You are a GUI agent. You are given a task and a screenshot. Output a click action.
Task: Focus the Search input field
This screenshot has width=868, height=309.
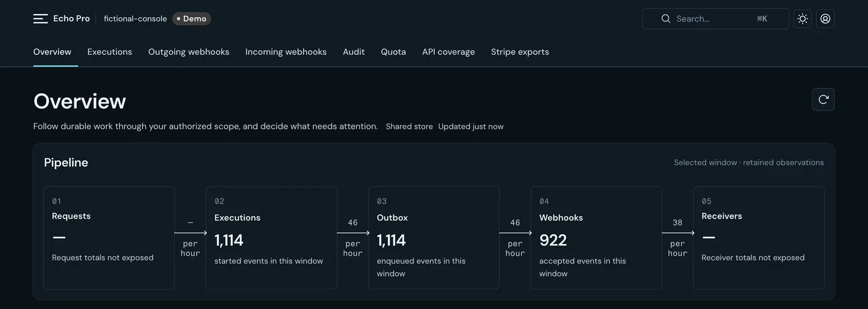tap(716, 18)
